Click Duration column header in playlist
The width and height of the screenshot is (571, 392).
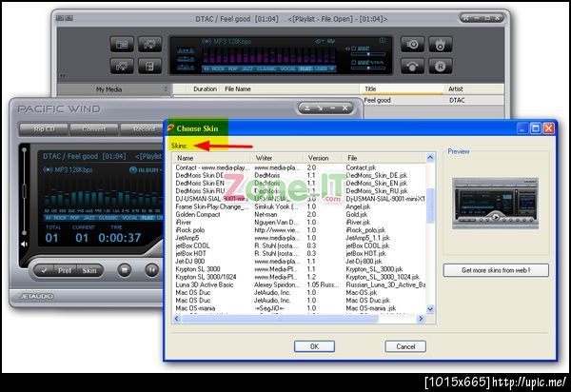click(205, 88)
